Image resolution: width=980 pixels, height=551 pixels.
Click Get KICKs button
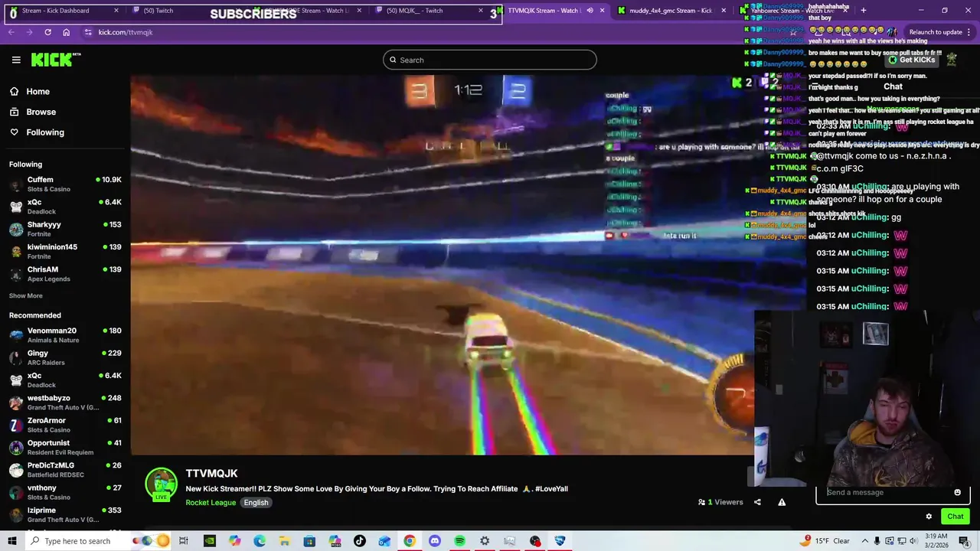(x=913, y=60)
